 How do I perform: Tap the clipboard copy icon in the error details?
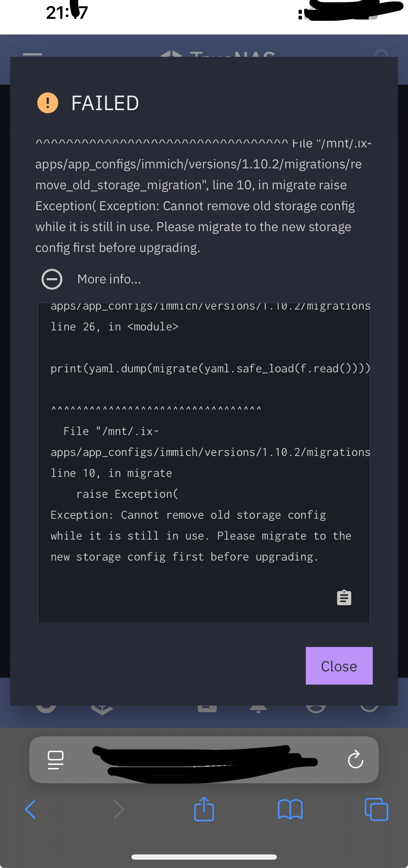click(343, 597)
